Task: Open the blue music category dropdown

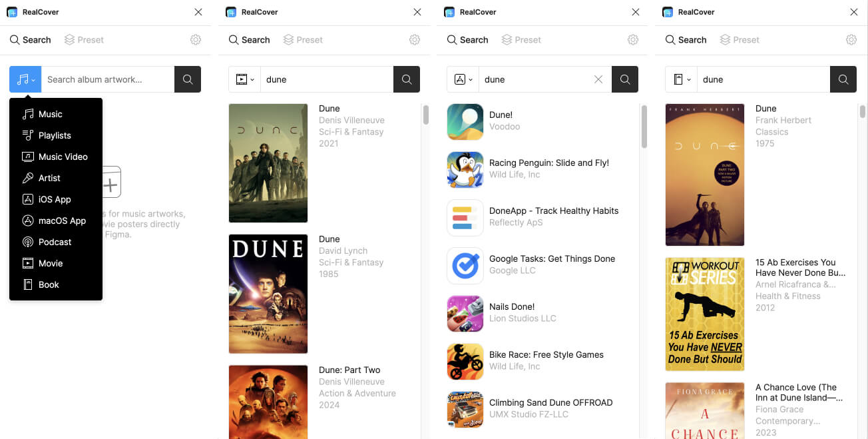Action: click(25, 79)
